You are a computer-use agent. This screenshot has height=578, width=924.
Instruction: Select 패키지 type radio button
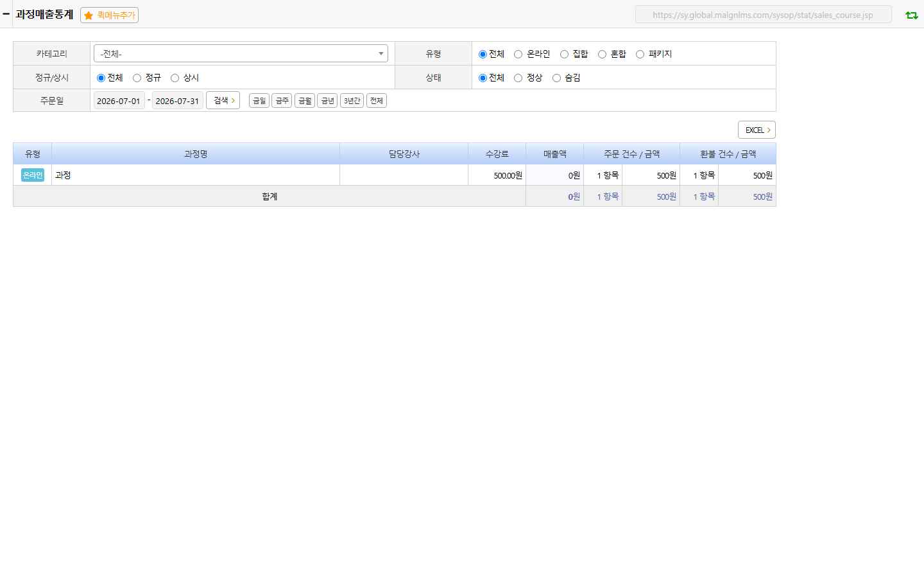pyautogui.click(x=640, y=54)
